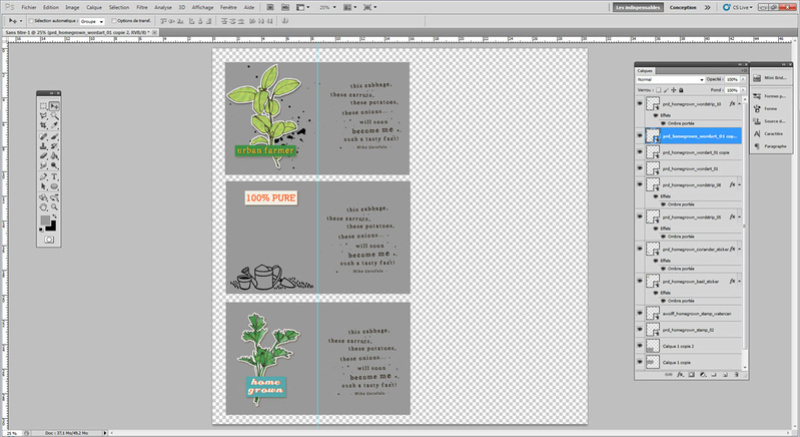Open the Paragraphe panel
The width and height of the screenshot is (800, 437).
(770, 146)
